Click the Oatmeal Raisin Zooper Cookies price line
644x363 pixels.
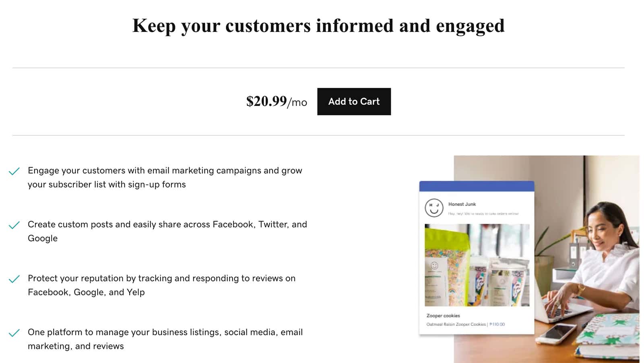point(465,324)
